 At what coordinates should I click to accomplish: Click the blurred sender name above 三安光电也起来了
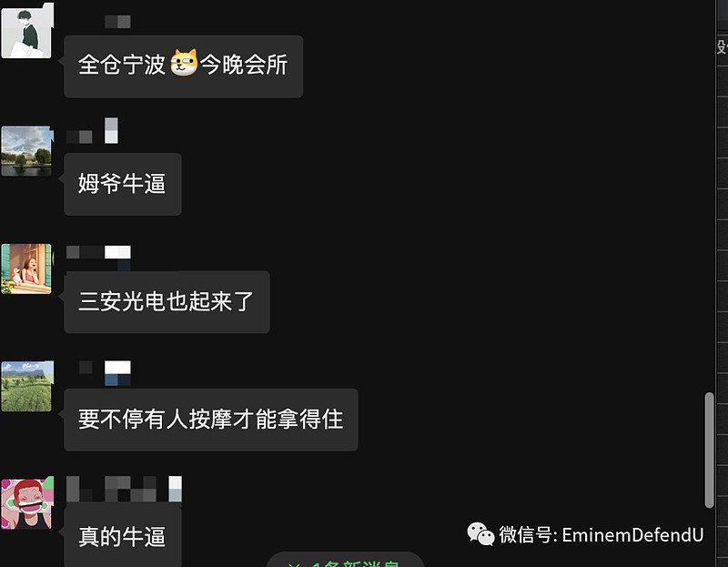98,252
